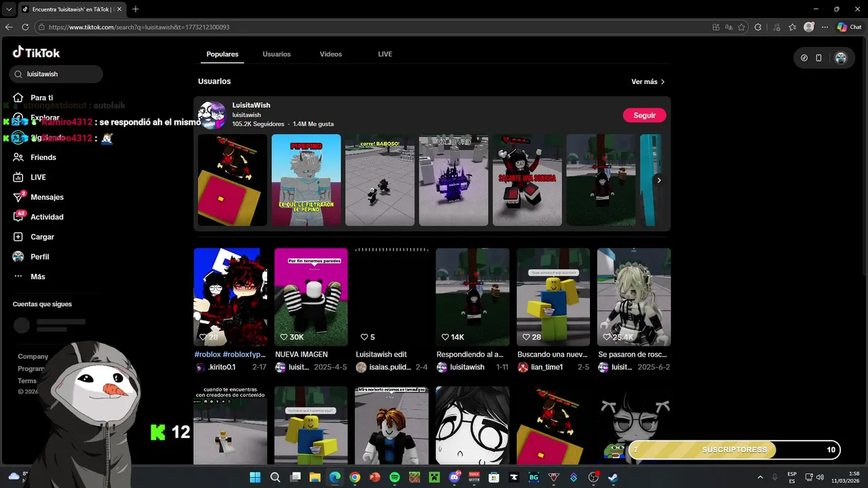Advance the user video carousel arrow
This screenshot has width=868, height=488.
click(658, 180)
